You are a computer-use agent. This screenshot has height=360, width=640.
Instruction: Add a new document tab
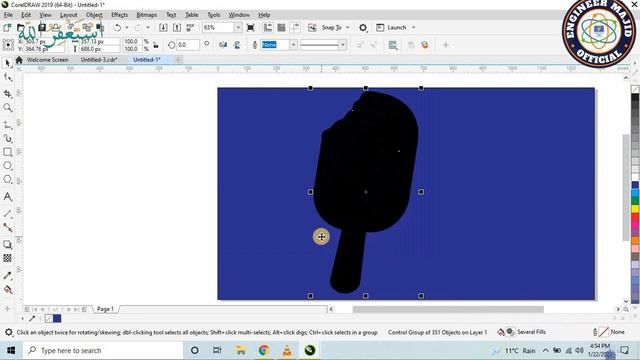178,60
